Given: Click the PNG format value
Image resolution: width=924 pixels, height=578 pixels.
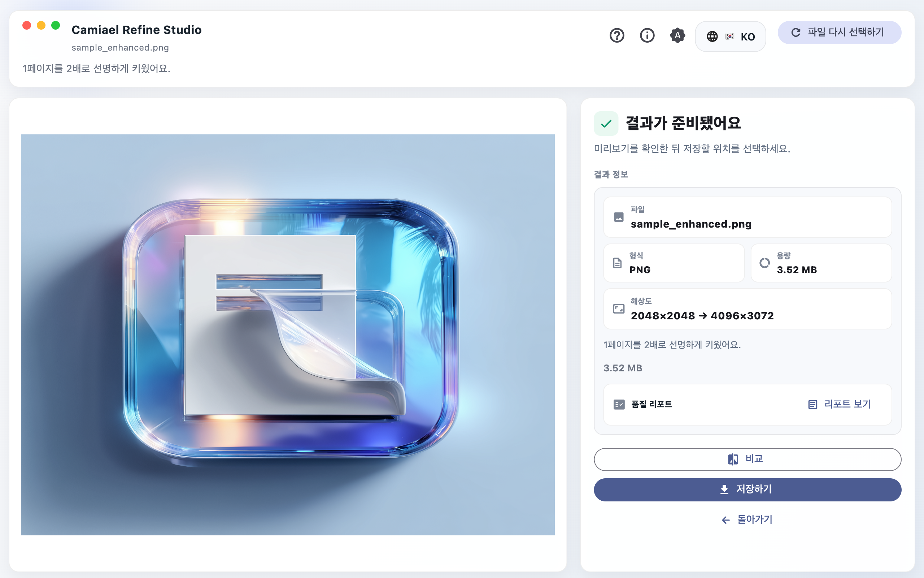Looking at the screenshot, I should coord(640,270).
